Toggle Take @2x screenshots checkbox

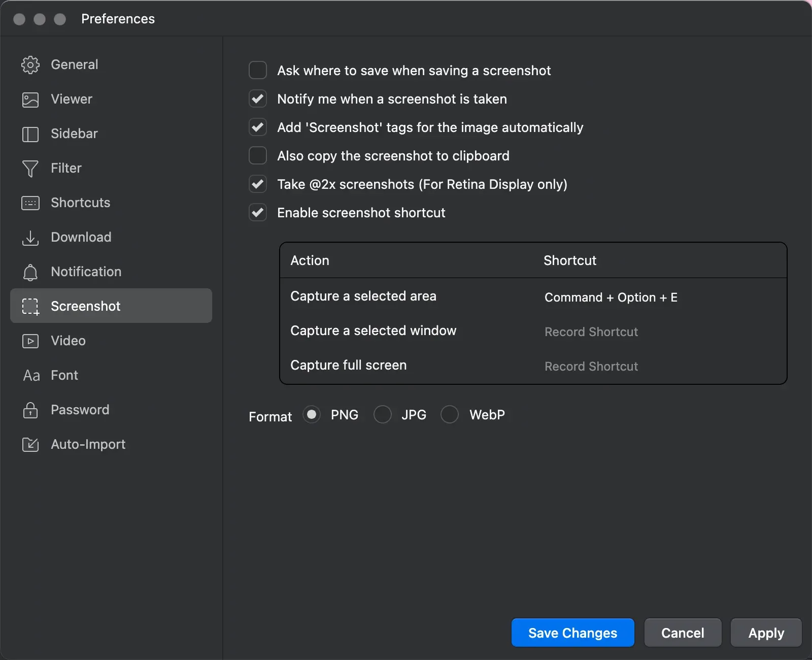point(258,184)
